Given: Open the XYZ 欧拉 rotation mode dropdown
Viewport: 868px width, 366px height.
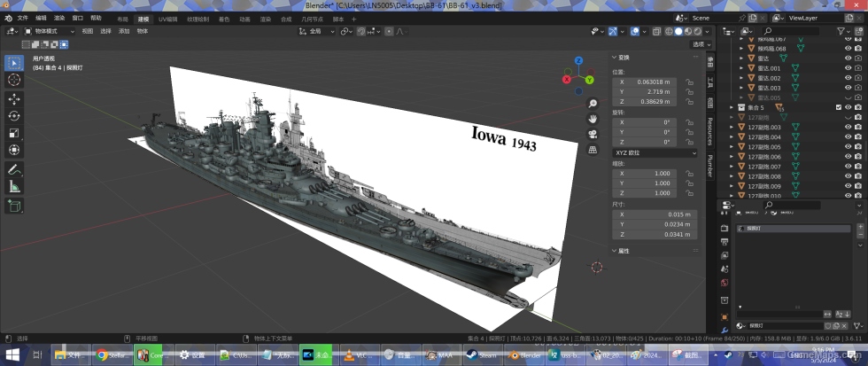Looking at the screenshot, I should tap(655, 152).
